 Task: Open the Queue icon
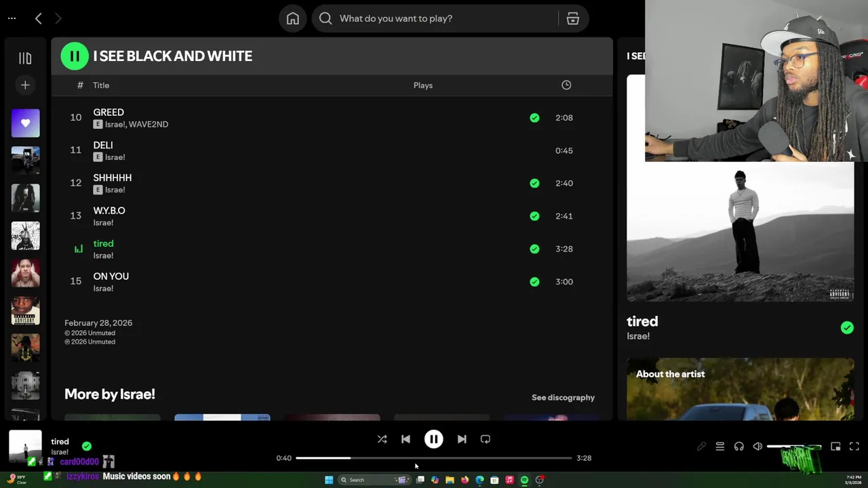click(x=720, y=447)
